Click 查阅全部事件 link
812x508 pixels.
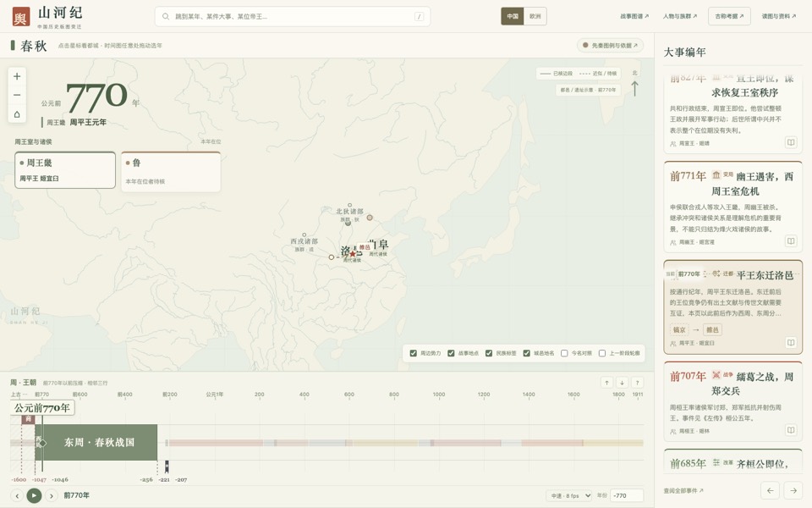click(x=683, y=490)
